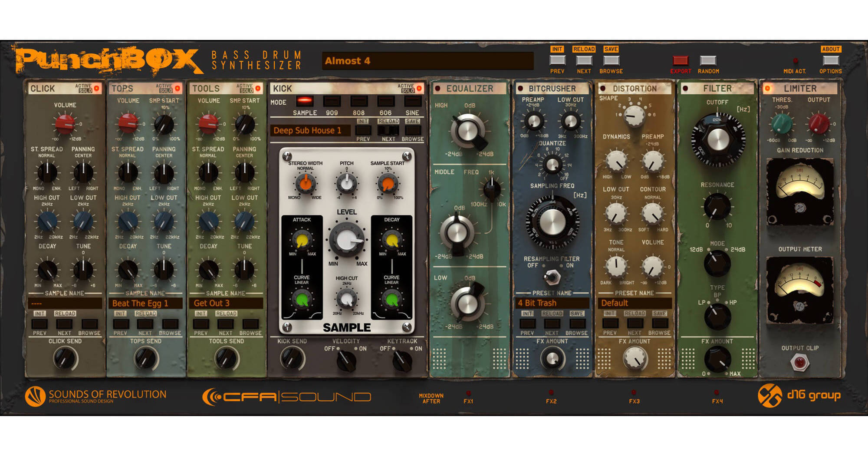868x456 pixels.
Task: Click the Distortion module power LED
Action: coord(603,89)
